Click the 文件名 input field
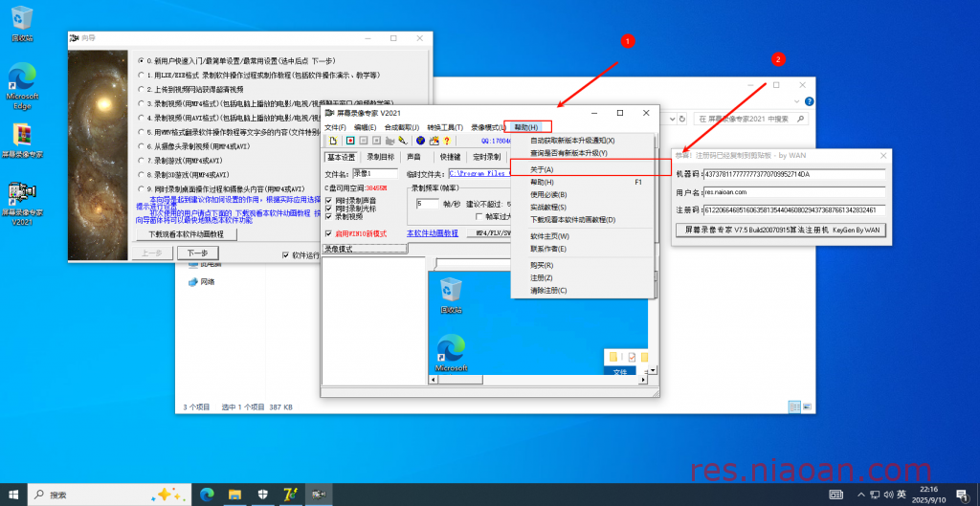The height and width of the screenshot is (506, 980). click(x=375, y=174)
